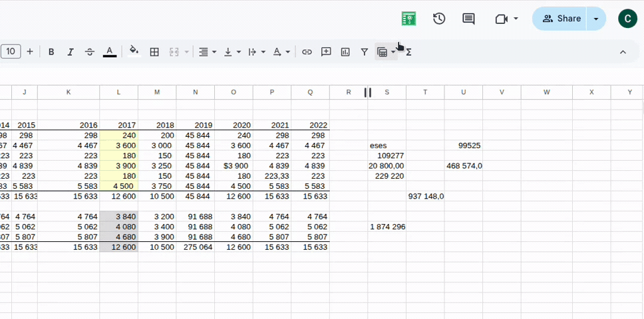This screenshot has width=644, height=319.
Task: Click the Merge cells icon
Action: (174, 52)
